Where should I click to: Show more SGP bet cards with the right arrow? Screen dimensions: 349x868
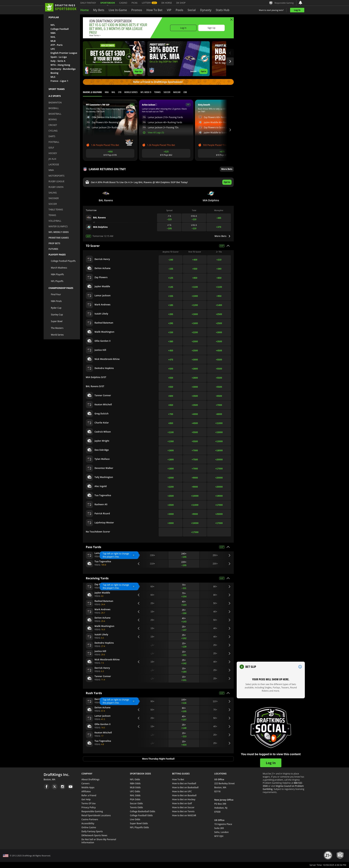click(x=230, y=130)
